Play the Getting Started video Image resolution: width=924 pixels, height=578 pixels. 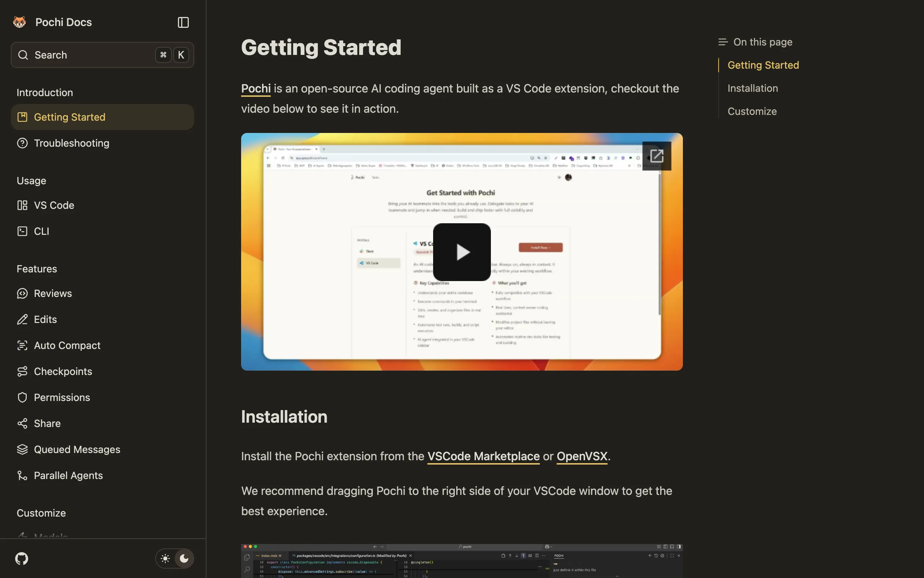[462, 252]
